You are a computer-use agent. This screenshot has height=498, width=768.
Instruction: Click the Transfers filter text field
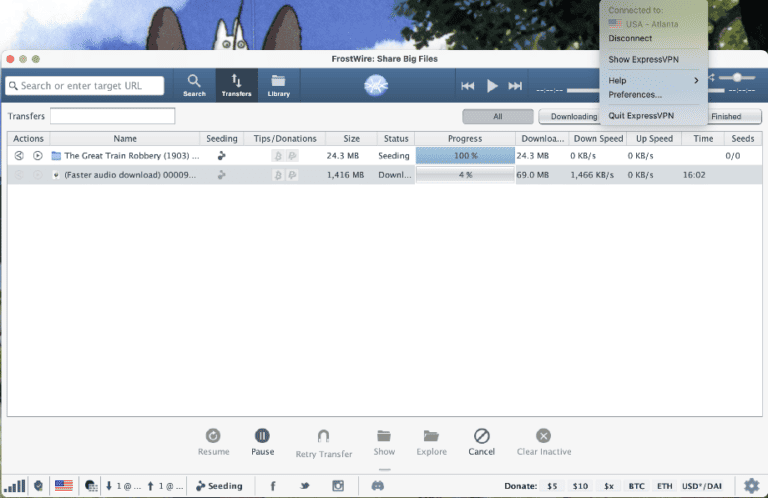[112, 116]
